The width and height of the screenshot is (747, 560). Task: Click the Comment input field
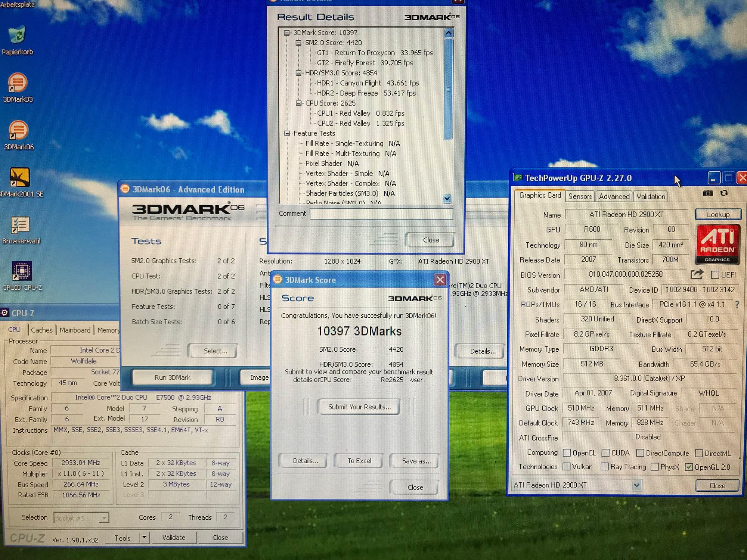click(x=381, y=214)
